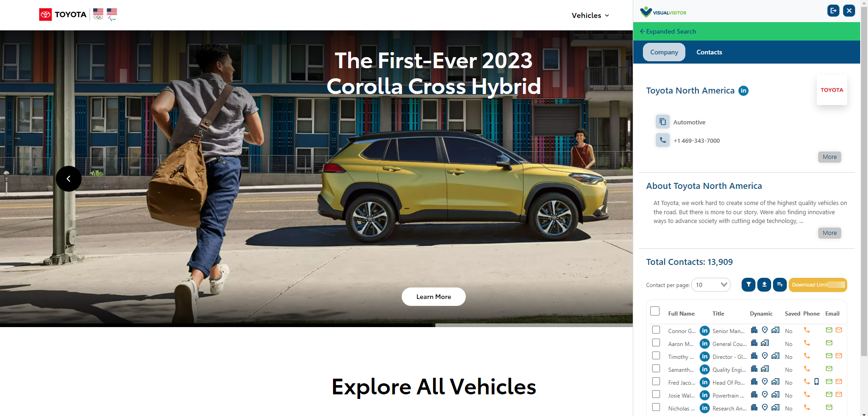Switch to the Contacts tab
Screen dimensions: 868x416
[x=709, y=52]
